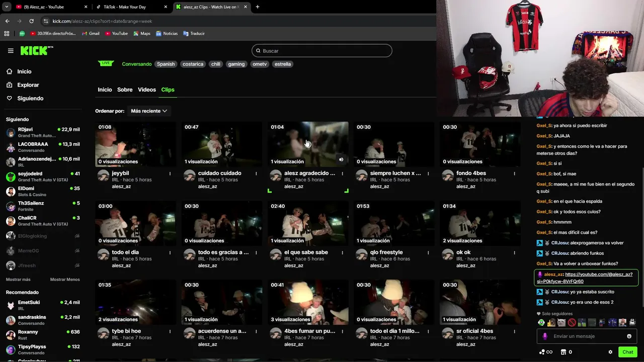The height and width of the screenshot is (362, 644).
Task: Open the emoji picker in chat
Action: coord(629,336)
